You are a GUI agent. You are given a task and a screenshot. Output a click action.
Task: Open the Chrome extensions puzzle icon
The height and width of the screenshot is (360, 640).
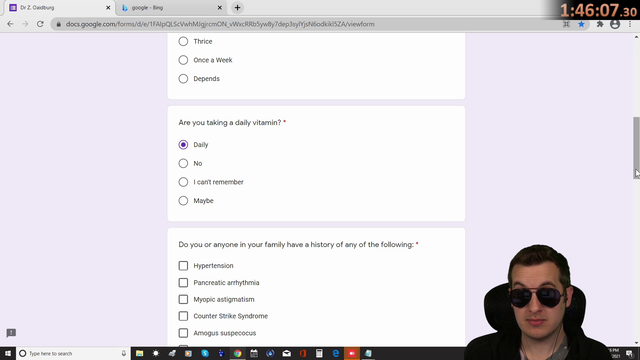(600, 24)
